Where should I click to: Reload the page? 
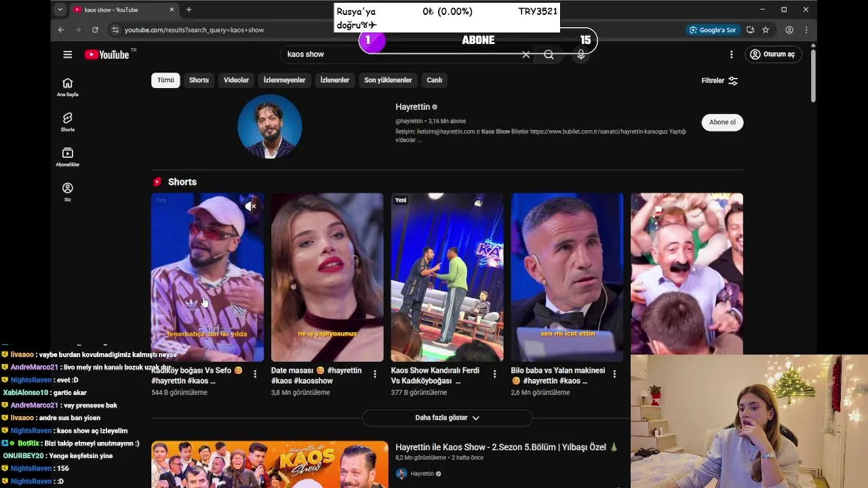tap(95, 30)
